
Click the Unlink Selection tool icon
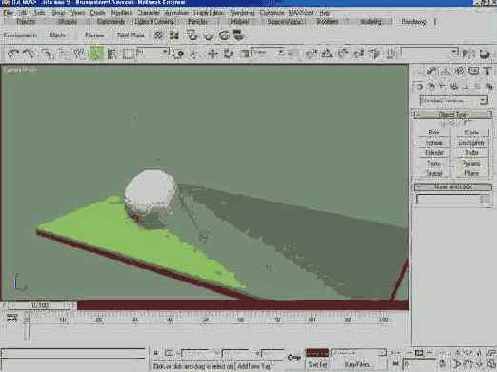63,53
